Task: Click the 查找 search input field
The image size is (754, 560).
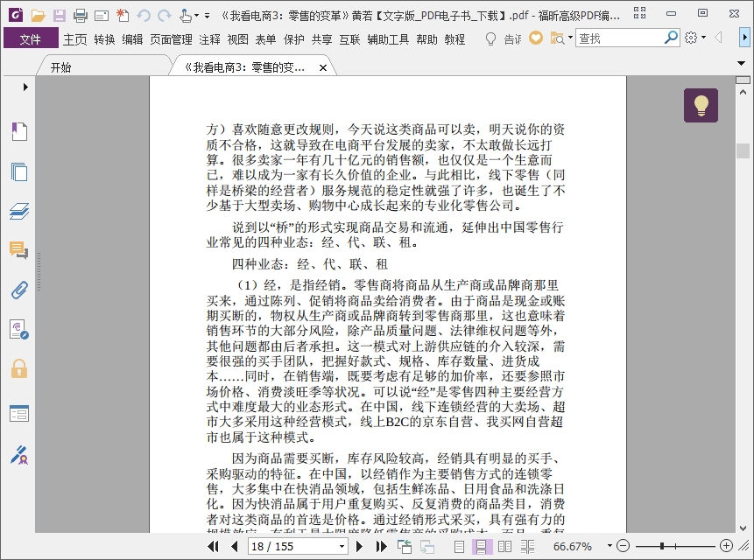Action: point(618,38)
